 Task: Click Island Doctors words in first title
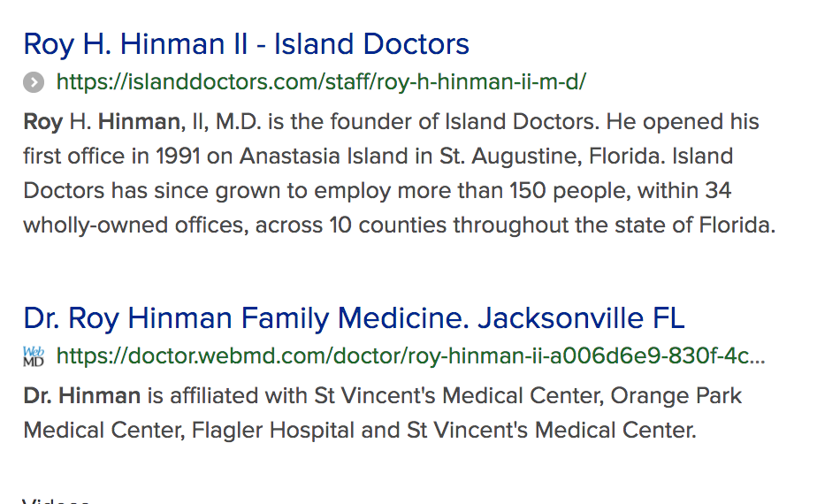tap(371, 44)
